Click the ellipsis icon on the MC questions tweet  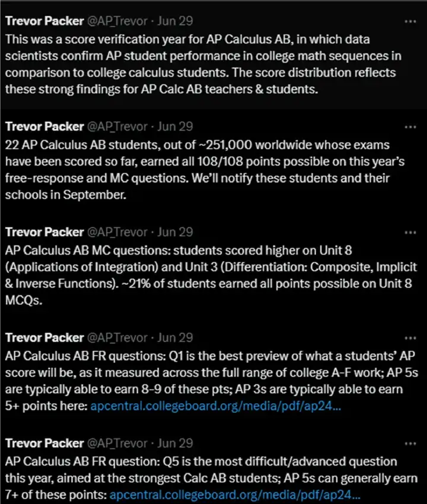[410, 233]
